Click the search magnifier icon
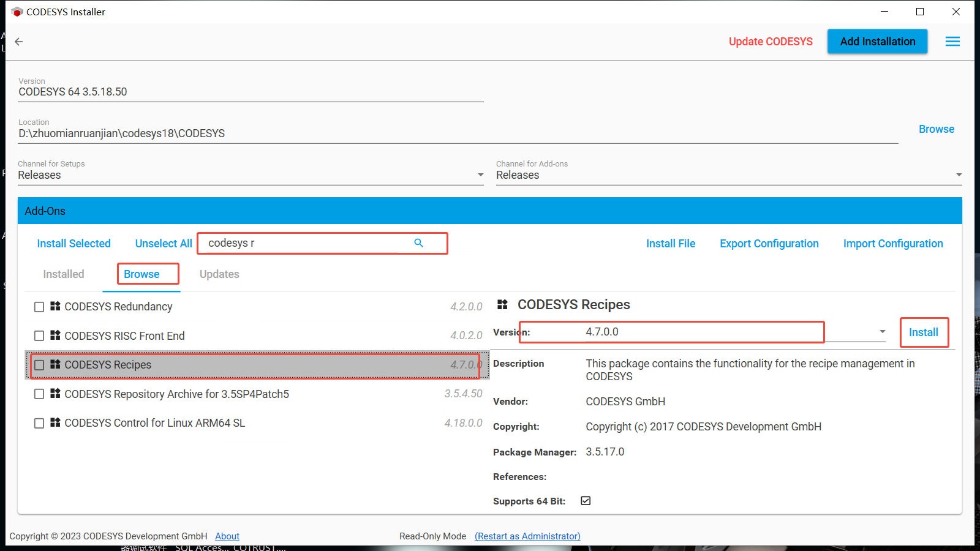The image size is (980, 551). (419, 243)
